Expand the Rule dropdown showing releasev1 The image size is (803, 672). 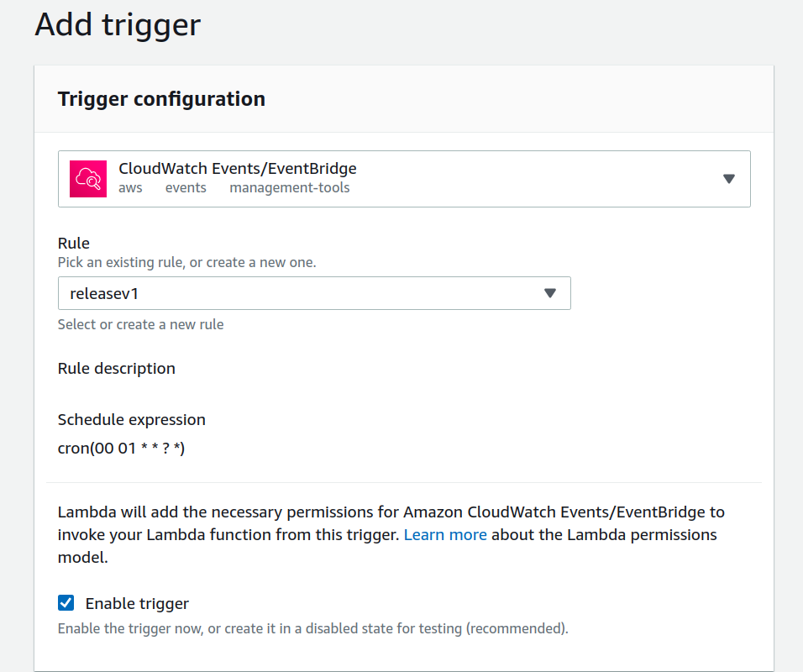[550, 293]
